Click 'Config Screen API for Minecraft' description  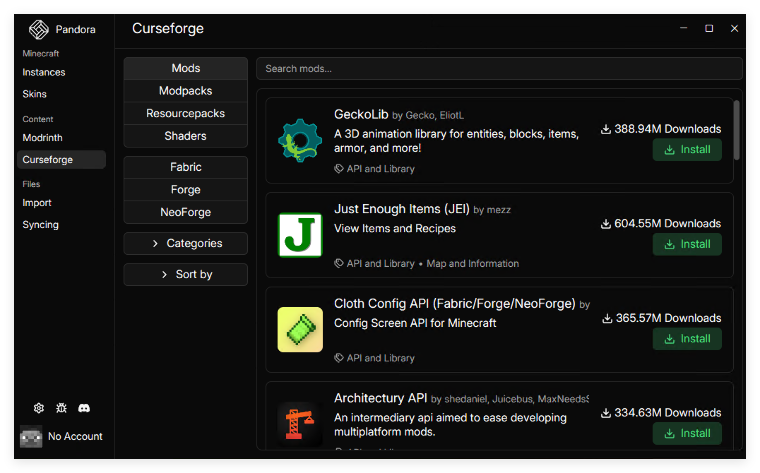415,323
